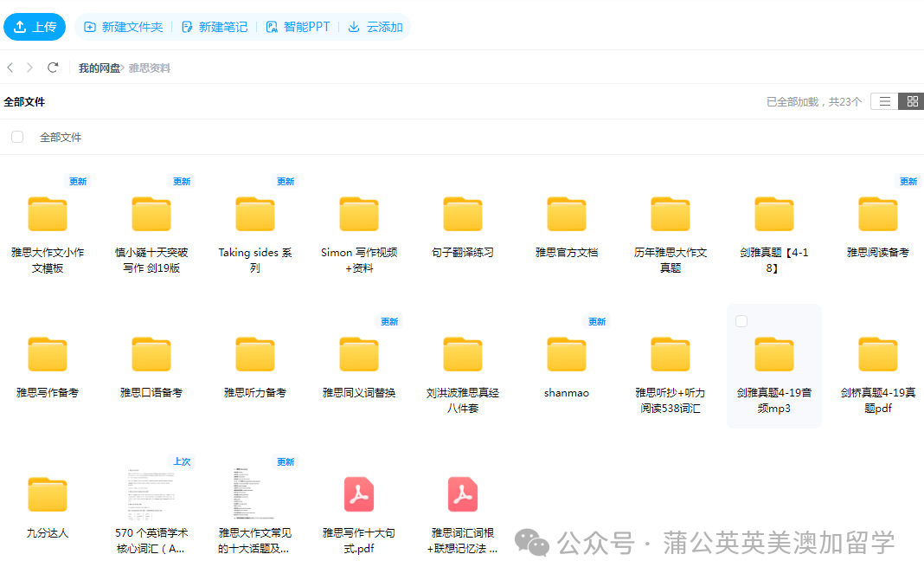Go to 我的网盘 in the breadcrumb

coord(98,67)
